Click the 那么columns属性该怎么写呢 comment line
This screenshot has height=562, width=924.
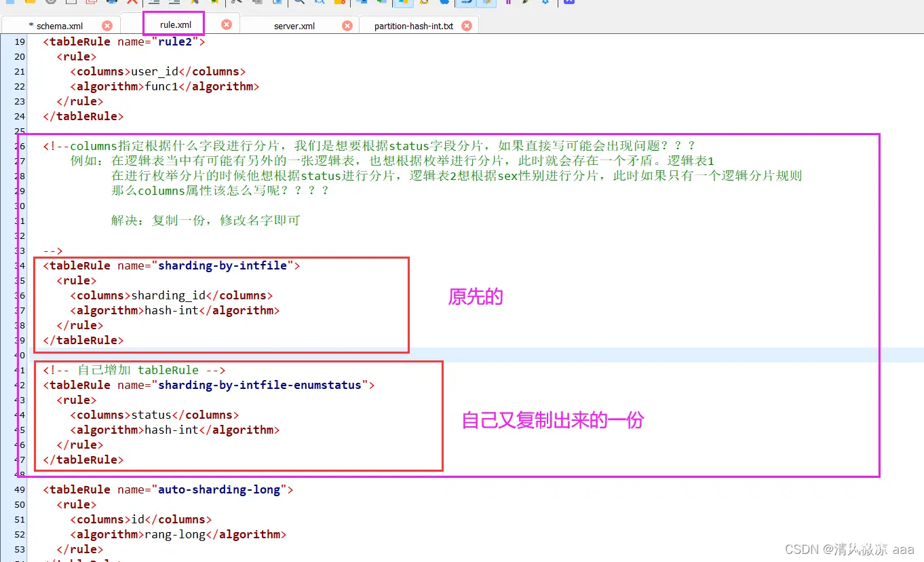point(220,191)
